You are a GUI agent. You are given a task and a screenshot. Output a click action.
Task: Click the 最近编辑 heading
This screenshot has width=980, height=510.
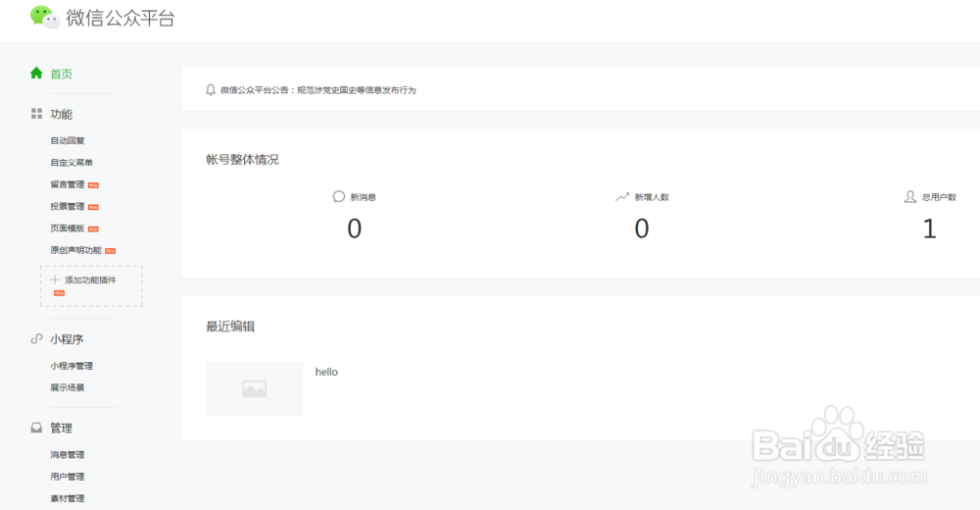pos(230,326)
